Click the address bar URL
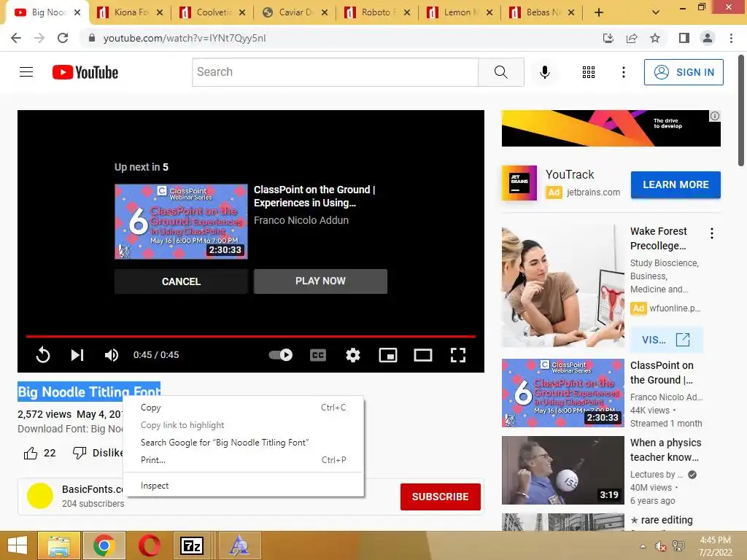 coord(185,38)
